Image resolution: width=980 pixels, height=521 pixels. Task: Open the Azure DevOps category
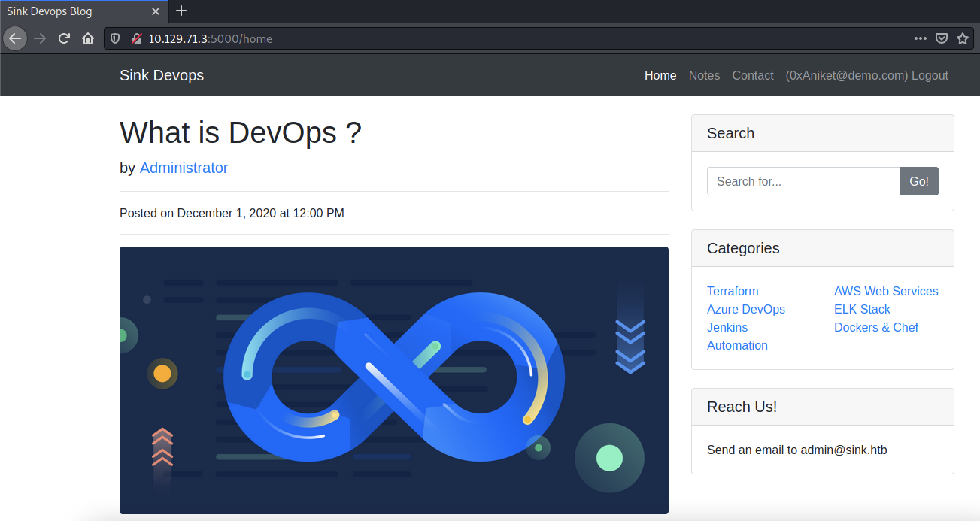point(746,309)
